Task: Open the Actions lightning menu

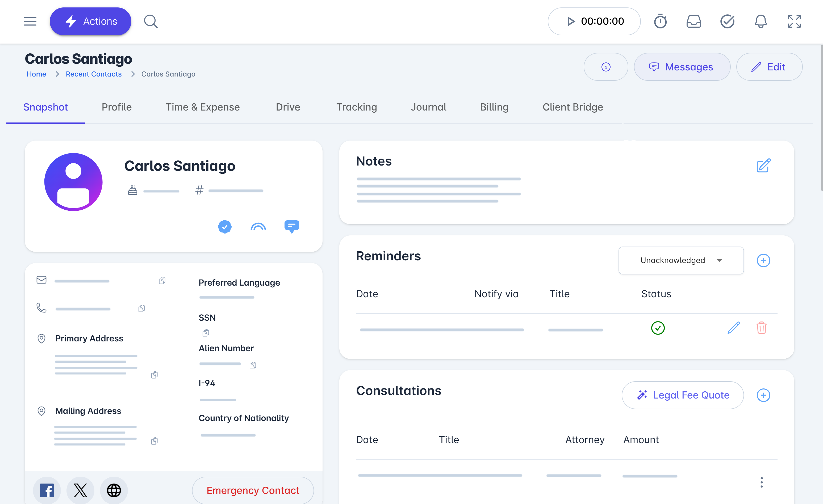Action: (x=90, y=21)
